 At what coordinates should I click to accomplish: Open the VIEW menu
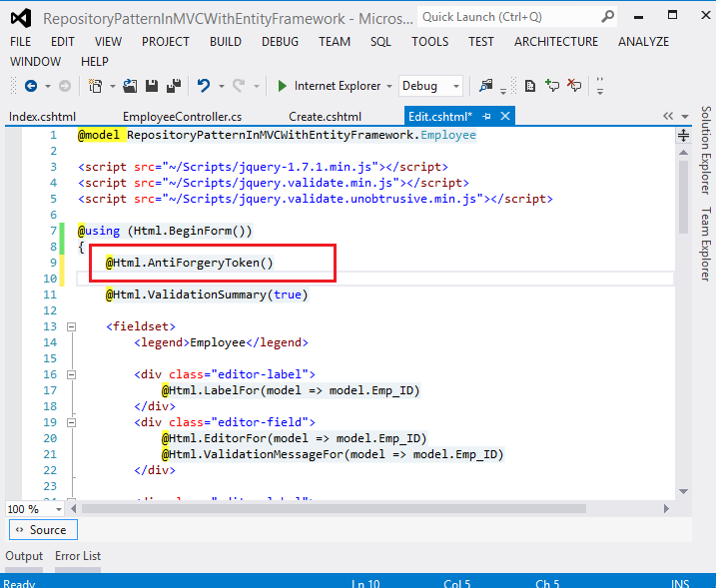(x=108, y=42)
